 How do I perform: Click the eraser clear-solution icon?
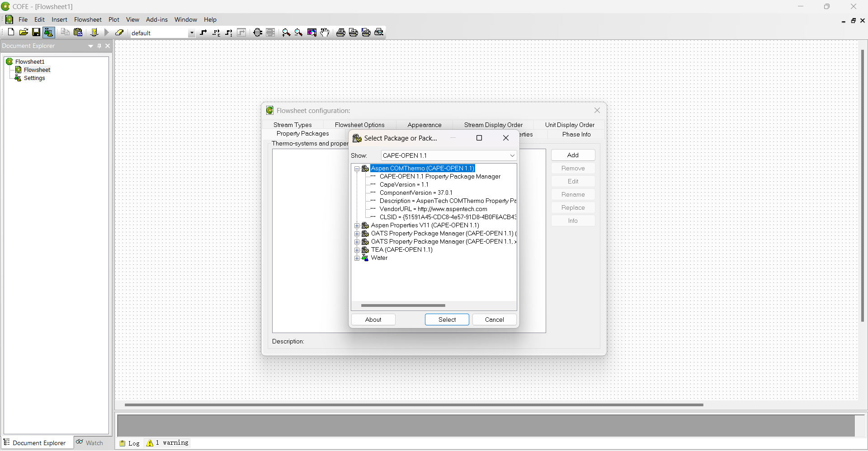pyautogui.click(x=119, y=33)
